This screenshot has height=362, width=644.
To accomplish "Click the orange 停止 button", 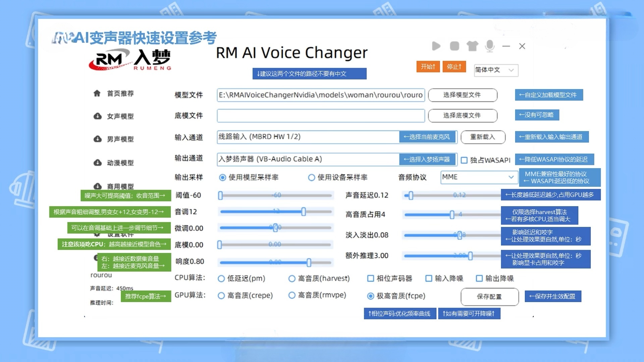I will 454,67.
